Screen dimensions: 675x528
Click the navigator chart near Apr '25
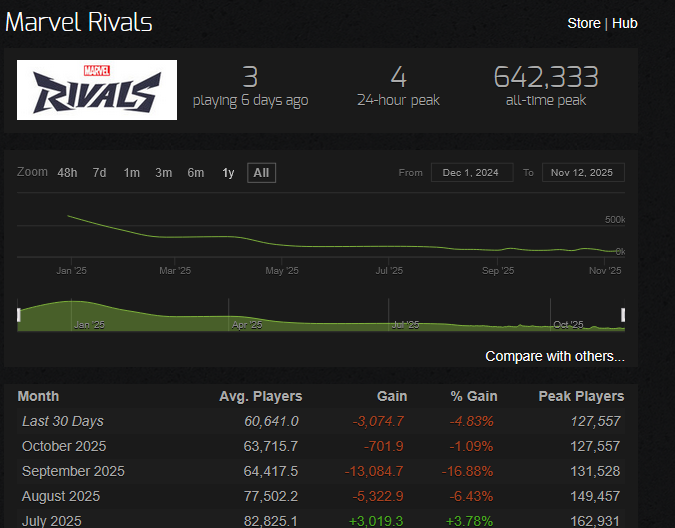click(x=247, y=324)
